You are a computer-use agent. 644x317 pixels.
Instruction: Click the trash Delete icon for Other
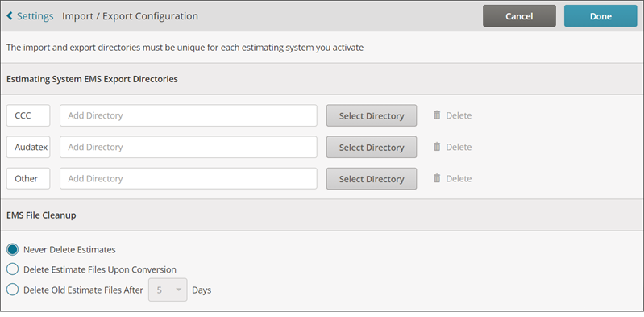click(x=437, y=178)
